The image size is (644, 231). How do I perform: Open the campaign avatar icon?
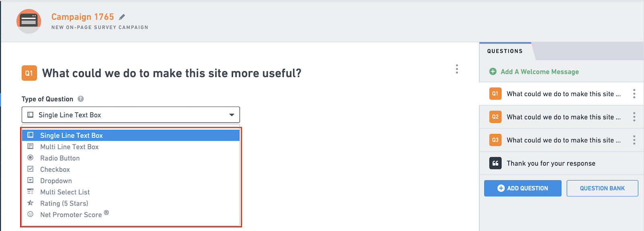click(29, 21)
